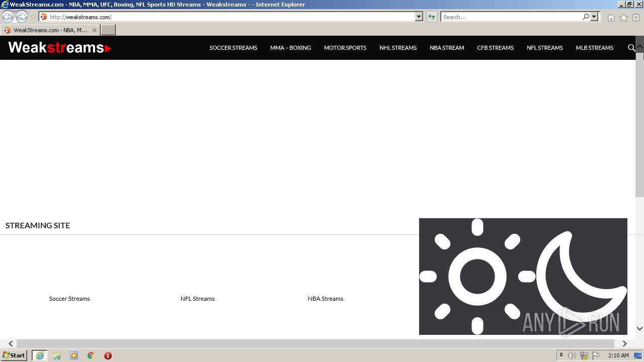Open the recent pages dropdown arrow
This screenshot has height=362, width=644.
[33, 17]
